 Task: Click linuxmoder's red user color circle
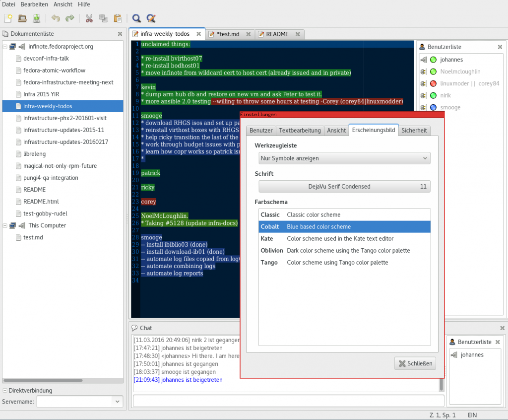point(433,83)
